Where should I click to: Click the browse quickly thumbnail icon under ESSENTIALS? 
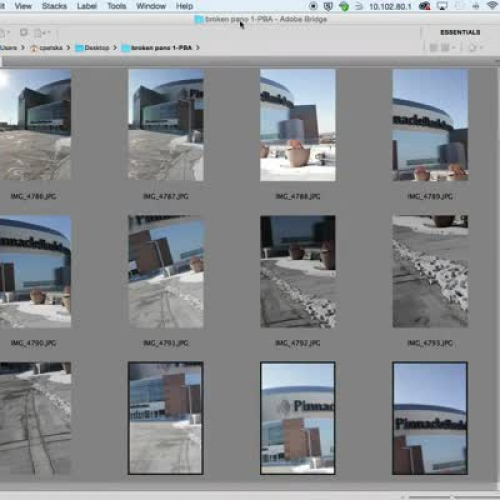[x=433, y=48]
